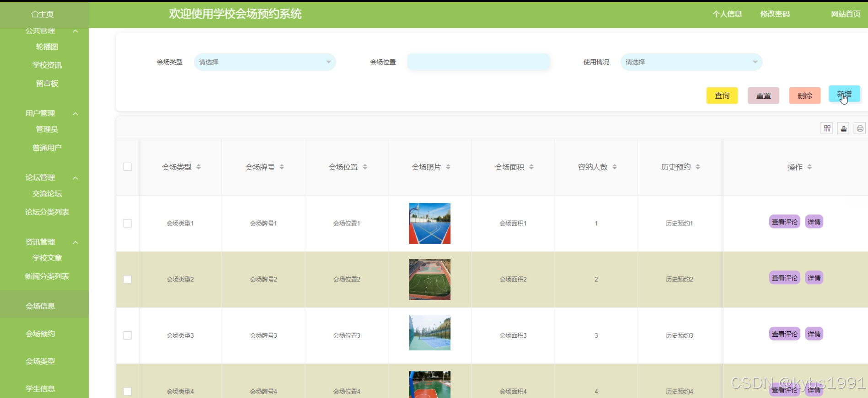
Task: Go to 网站首页 link
Action: 846,14
